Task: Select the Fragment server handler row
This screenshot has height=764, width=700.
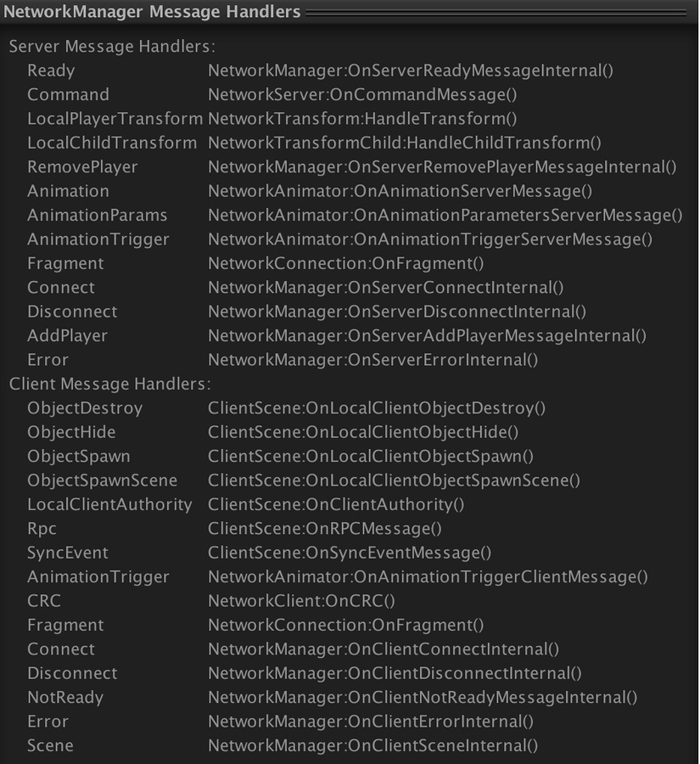Action: [65, 263]
